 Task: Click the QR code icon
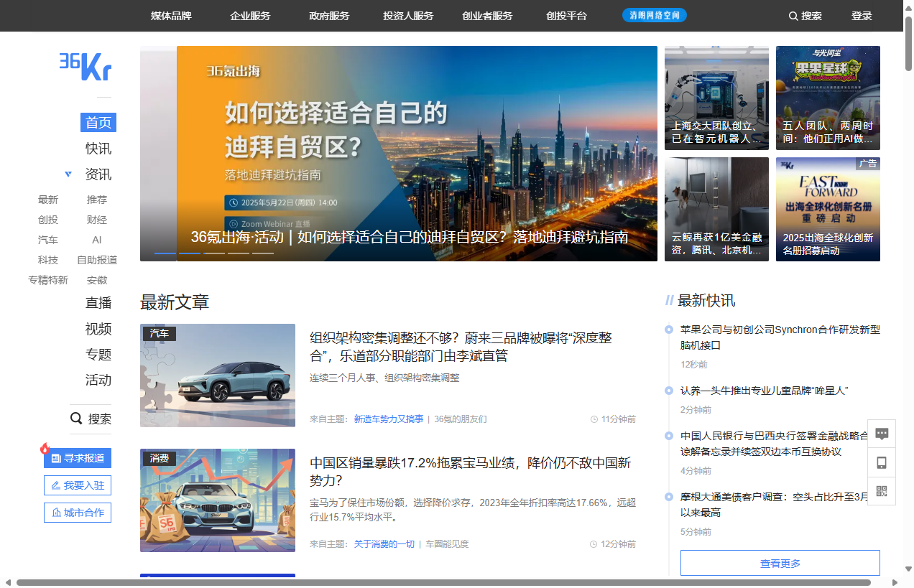[882, 492]
